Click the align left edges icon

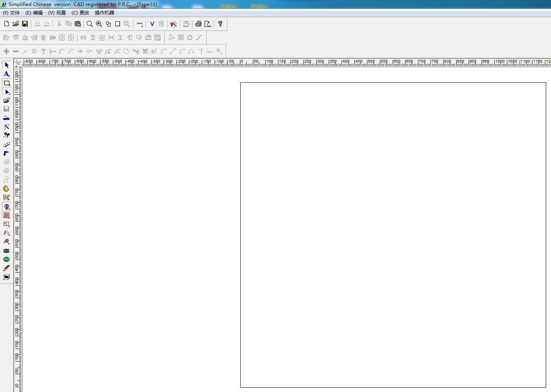6,38
